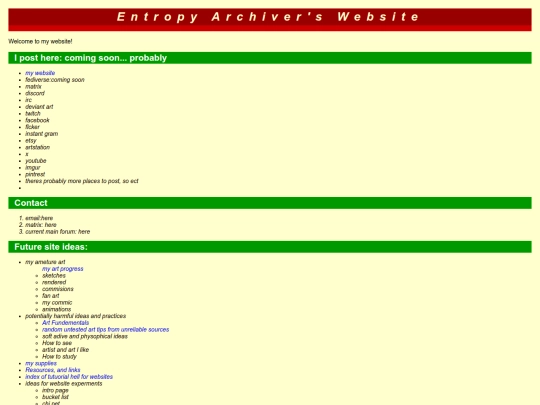Click 'soft adive and physophical ideas' item
540x405 pixels.
click(85, 336)
